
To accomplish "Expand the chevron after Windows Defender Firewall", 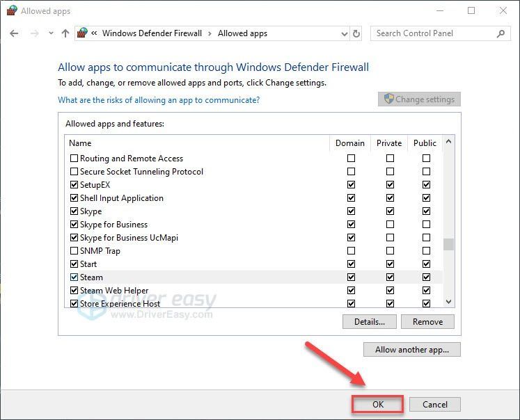I will [210, 33].
